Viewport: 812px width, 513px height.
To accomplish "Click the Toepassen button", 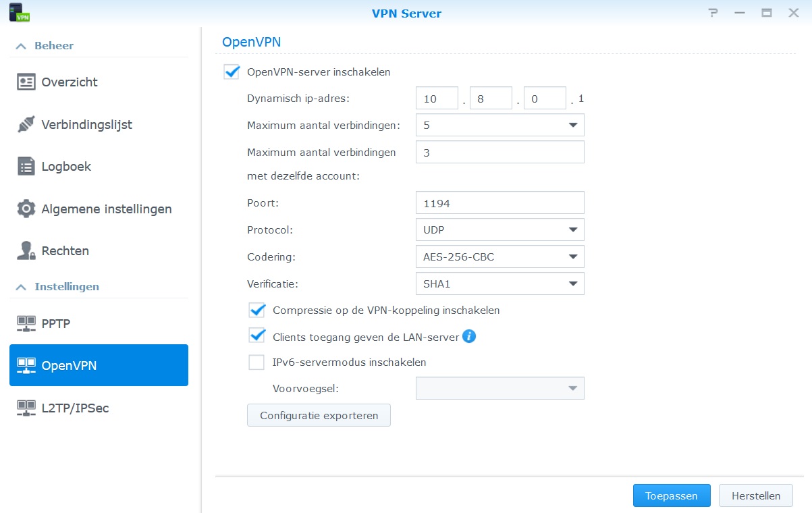I will pyautogui.click(x=671, y=495).
